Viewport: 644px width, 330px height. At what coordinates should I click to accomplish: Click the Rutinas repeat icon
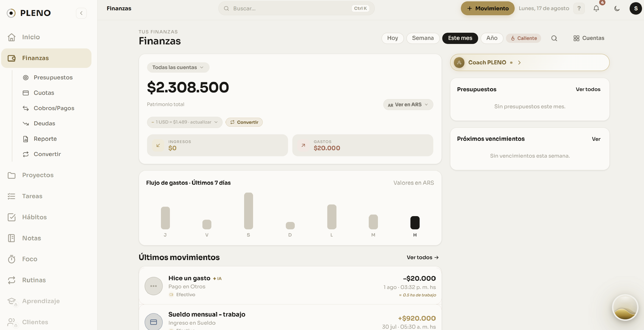click(x=11, y=280)
